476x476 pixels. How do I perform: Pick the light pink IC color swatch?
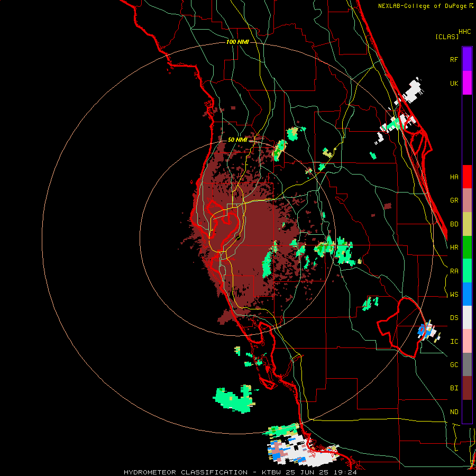pyautogui.click(x=467, y=341)
